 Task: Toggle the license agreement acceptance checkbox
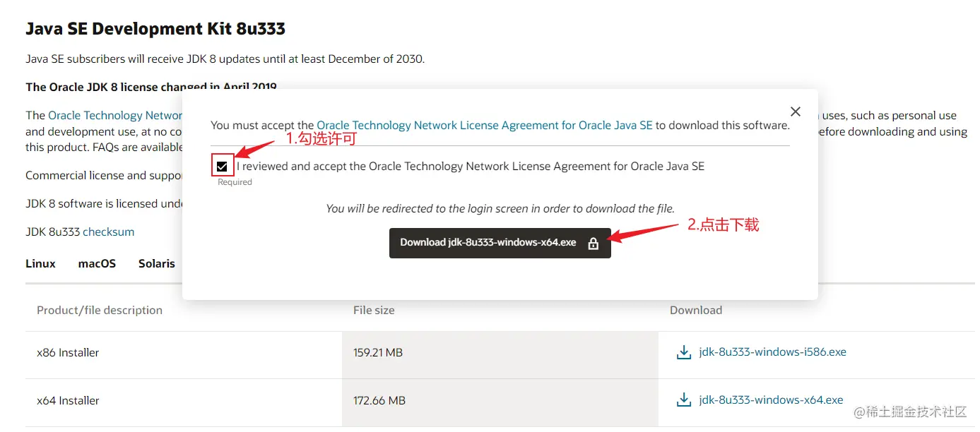tap(223, 167)
